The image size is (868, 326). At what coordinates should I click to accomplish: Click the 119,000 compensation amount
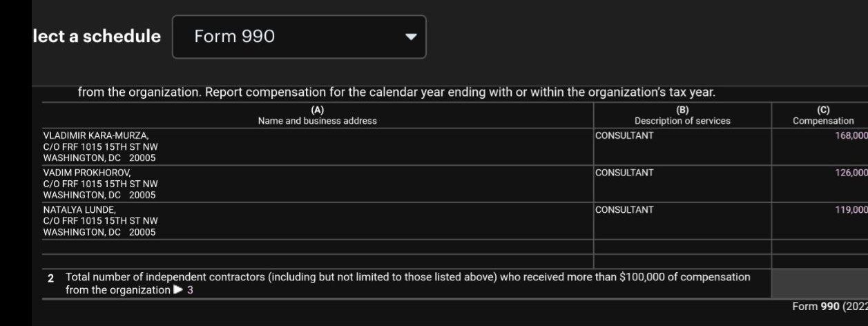tap(851, 210)
